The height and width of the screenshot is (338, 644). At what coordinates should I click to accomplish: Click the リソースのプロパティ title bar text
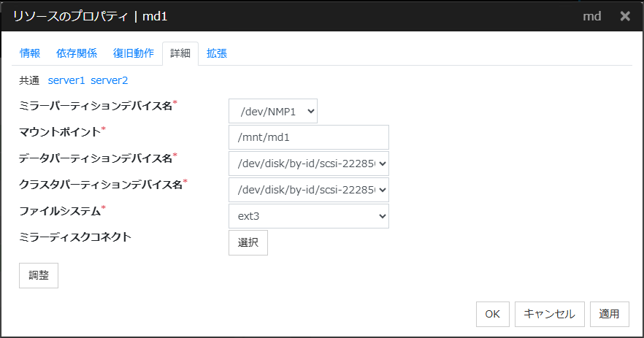coord(95,16)
